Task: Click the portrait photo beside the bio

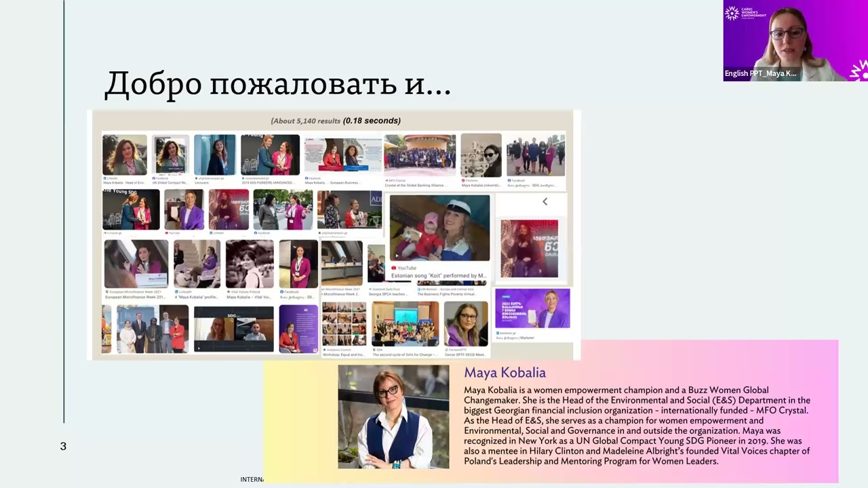Action: click(393, 417)
